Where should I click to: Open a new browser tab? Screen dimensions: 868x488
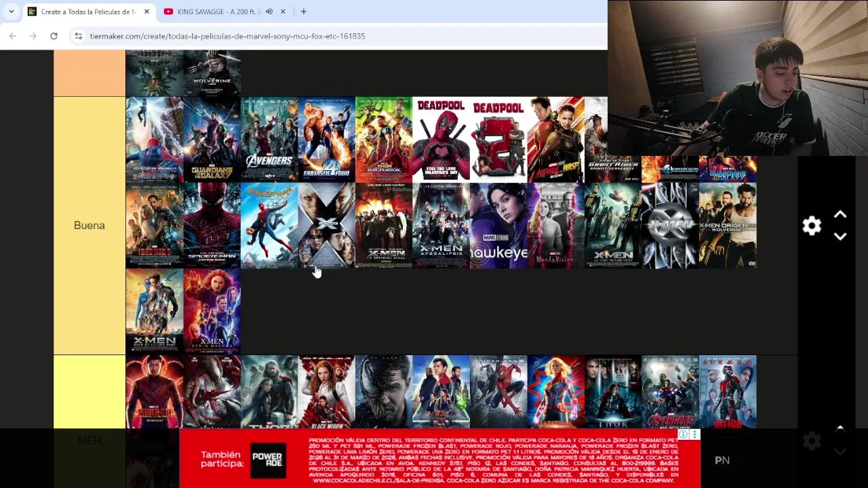tap(304, 12)
